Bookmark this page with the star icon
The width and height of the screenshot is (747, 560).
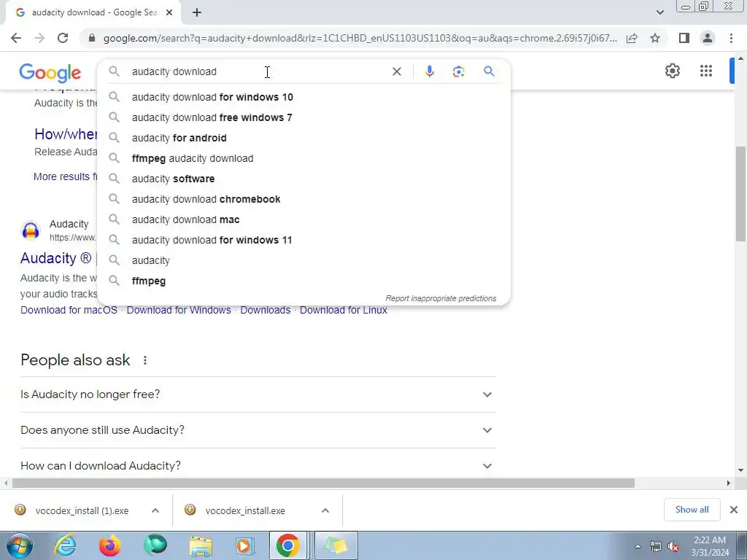pyautogui.click(x=655, y=38)
